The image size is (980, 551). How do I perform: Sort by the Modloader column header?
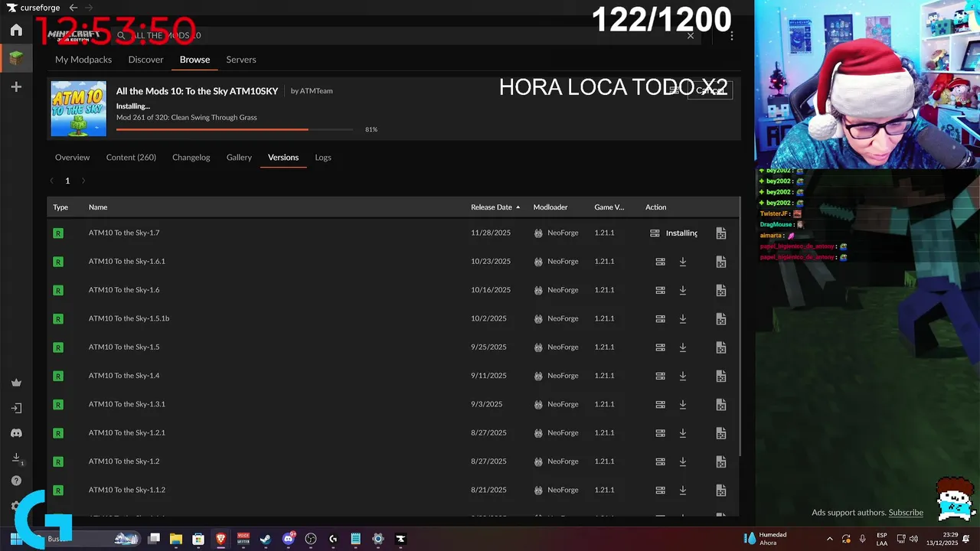tap(550, 207)
